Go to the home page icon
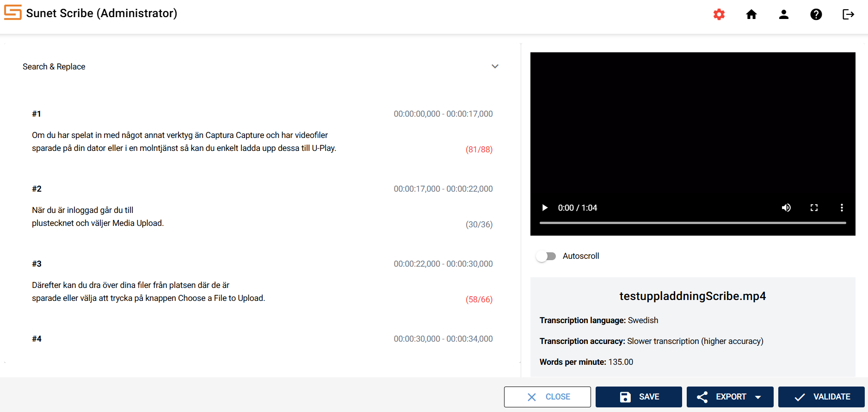 pos(751,14)
